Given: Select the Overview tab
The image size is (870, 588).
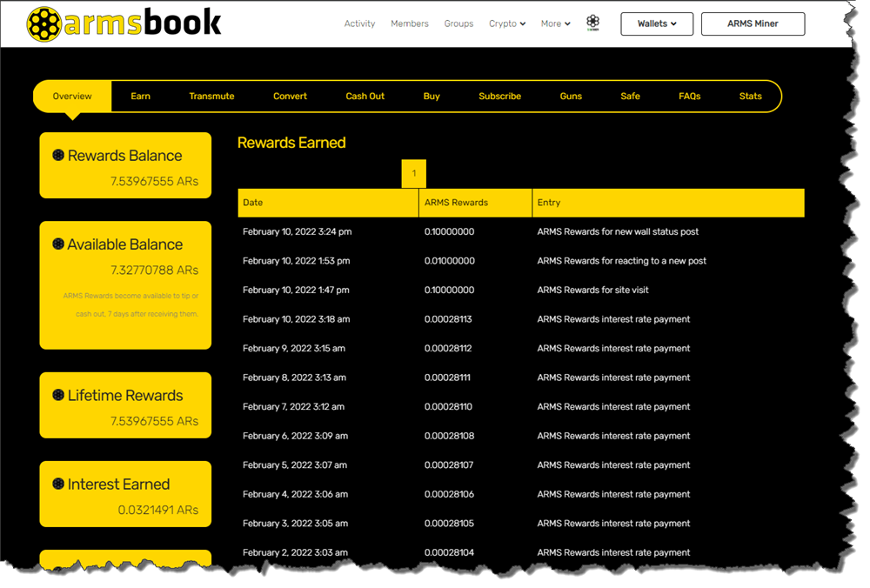Looking at the screenshot, I should coord(72,97).
